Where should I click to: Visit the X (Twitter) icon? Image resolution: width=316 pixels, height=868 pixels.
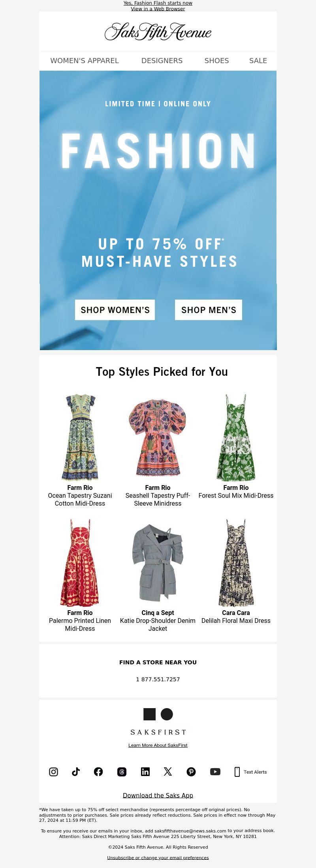pyautogui.click(x=168, y=772)
